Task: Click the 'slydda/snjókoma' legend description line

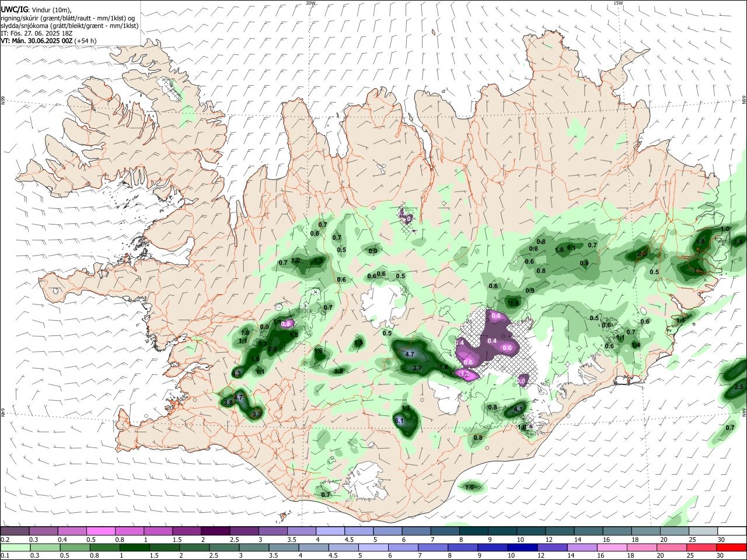Action: [69, 26]
